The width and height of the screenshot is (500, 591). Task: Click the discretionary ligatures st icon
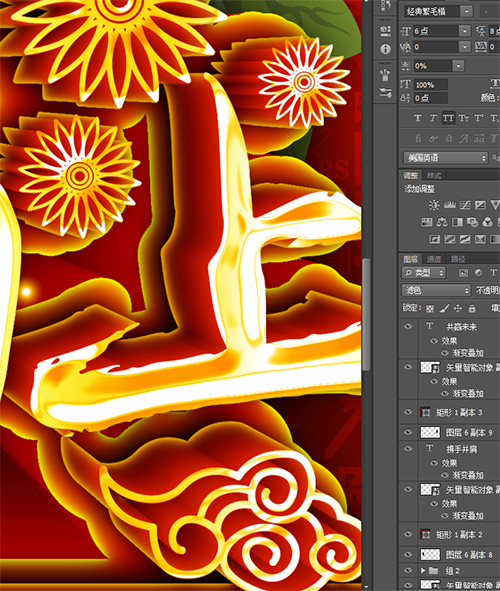point(448,138)
